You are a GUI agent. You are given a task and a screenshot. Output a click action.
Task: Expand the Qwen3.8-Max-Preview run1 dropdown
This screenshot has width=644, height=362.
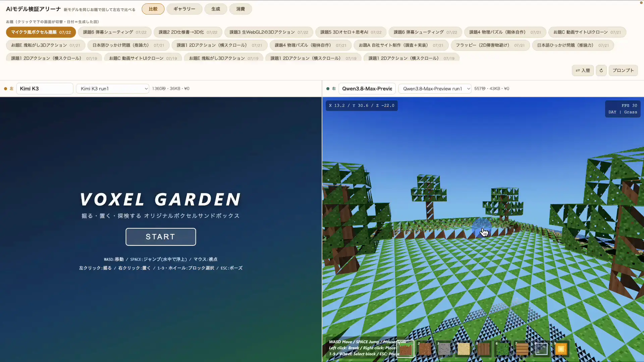click(x=435, y=88)
